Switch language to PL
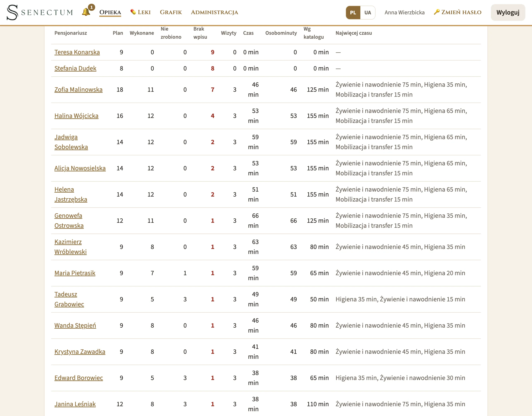Screen dimensions: 532x416 pos(353,12)
